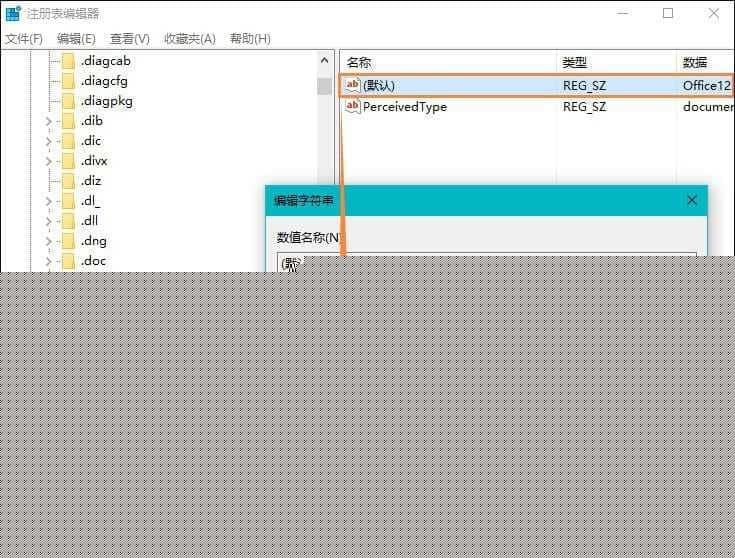The image size is (735, 558).
Task: Minimize the Registry Editor window
Action: click(x=622, y=13)
